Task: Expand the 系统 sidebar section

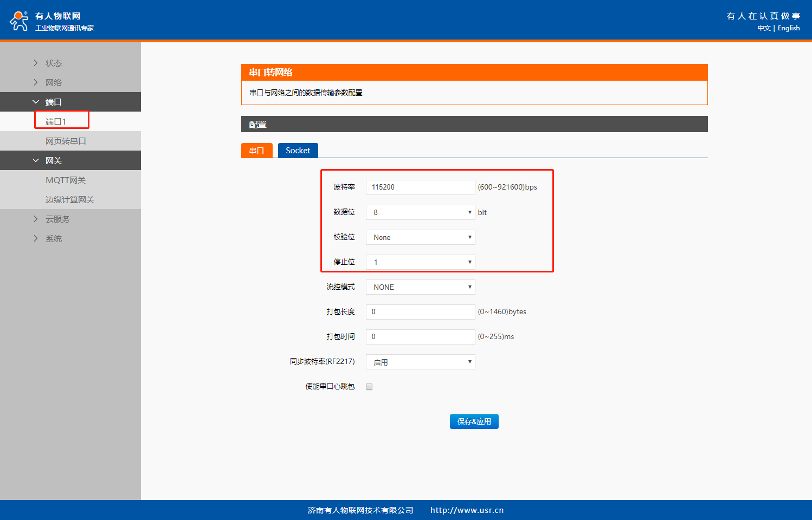Action: coord(53,238)
